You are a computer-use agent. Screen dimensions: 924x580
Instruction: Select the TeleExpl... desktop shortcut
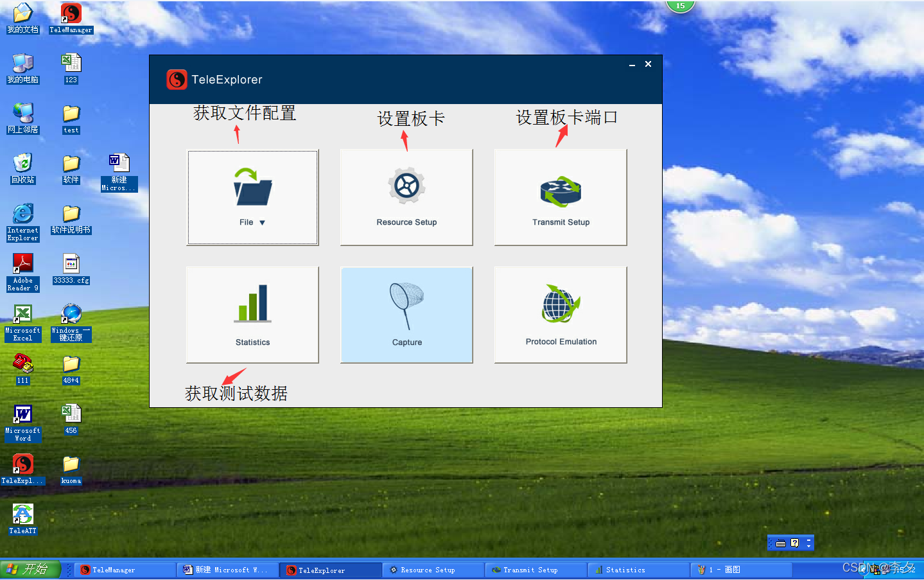22,469
